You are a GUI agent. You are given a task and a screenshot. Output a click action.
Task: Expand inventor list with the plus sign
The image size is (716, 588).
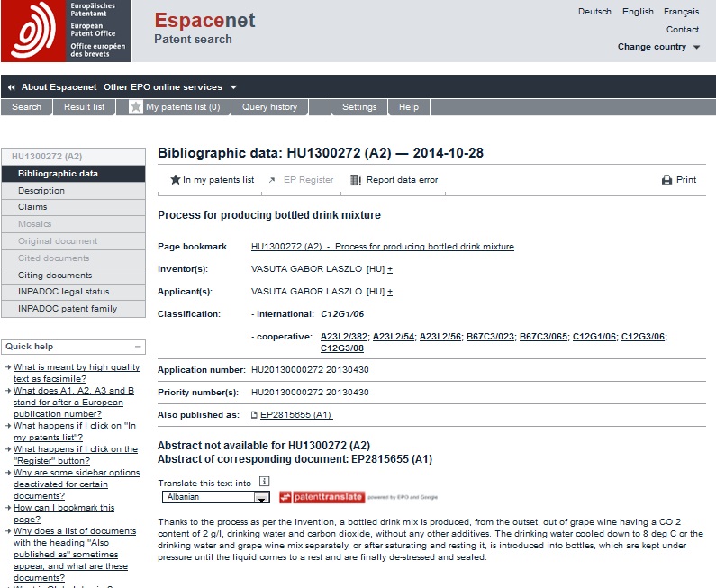click(390, 269)
